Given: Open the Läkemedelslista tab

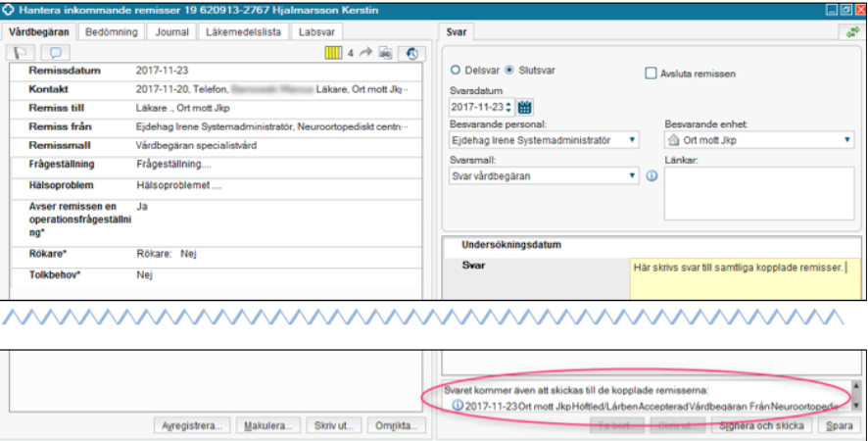Looking at the screenshot, I should (x=243, y=31).
